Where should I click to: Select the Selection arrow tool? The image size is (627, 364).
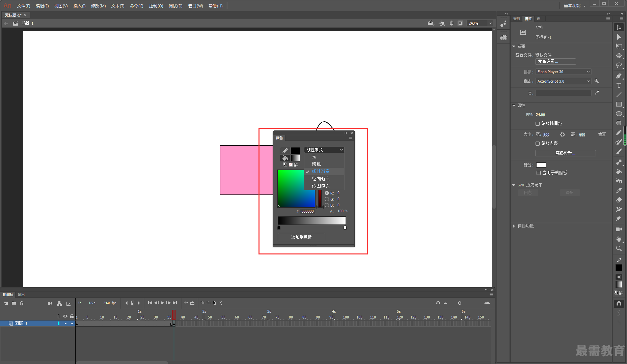(619, 28)
